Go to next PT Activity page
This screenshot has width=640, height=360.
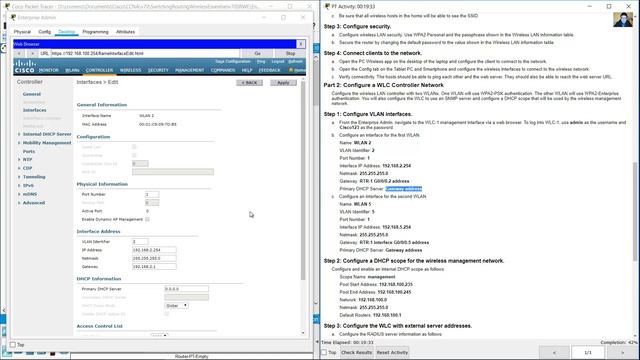[622, 352]
